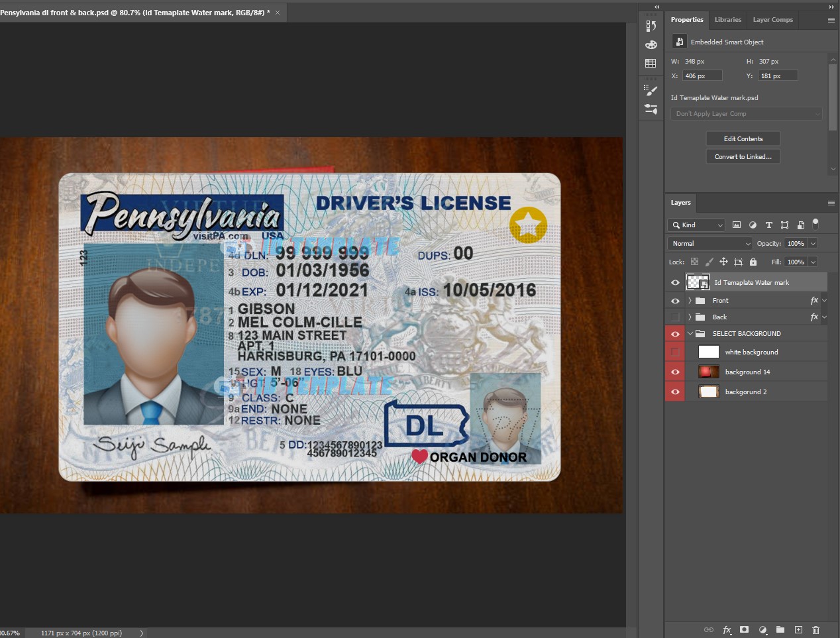The height and width of the screenshot is (638, 840).
Task: Toggle layer filtering on or off
Action: 815,224
